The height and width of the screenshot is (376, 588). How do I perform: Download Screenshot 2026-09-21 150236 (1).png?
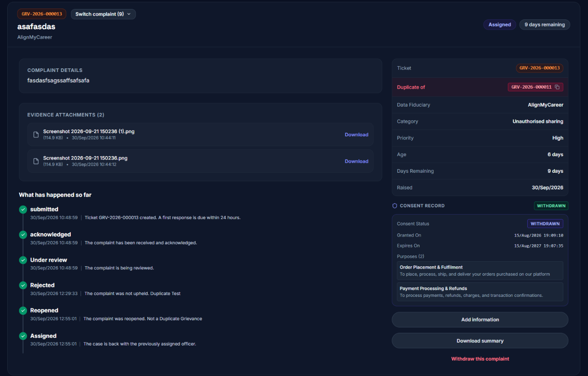[x=357, y=134]
